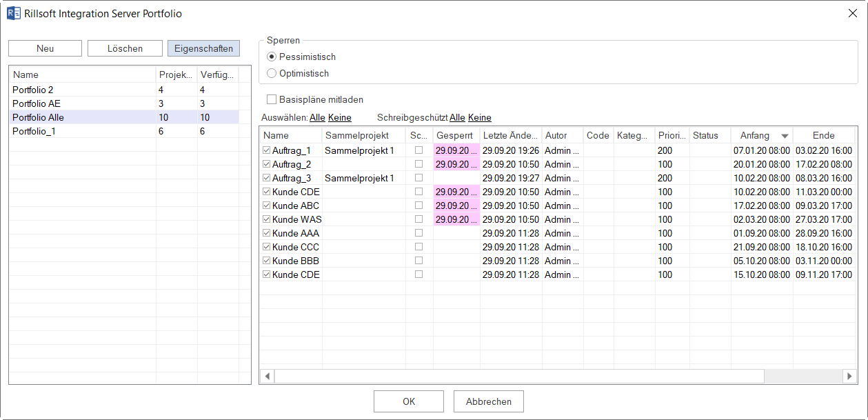Click the Neu button
868x420 pixels.
coord(46,48)
